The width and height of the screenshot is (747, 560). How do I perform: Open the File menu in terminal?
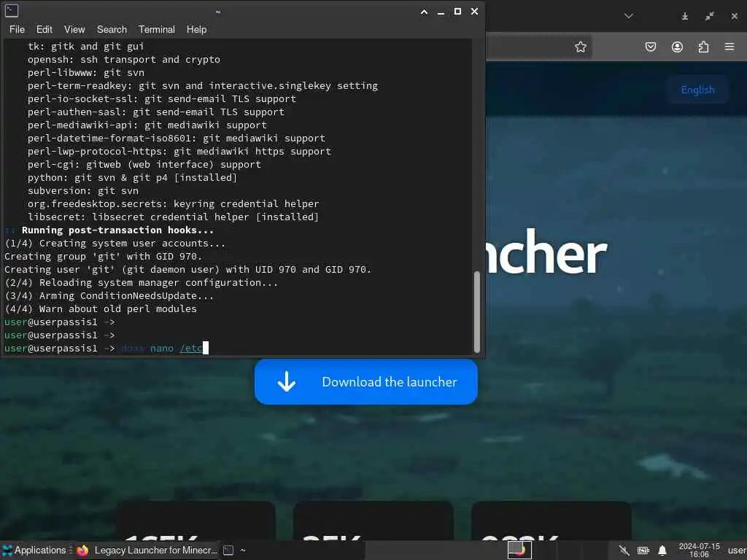coord(18,29)
